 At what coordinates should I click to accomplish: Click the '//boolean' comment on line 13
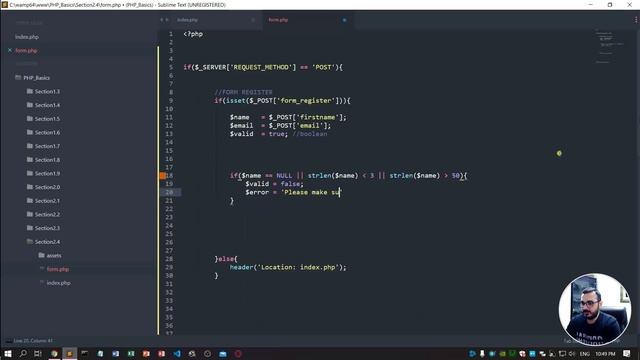click(x=310, y=134)
